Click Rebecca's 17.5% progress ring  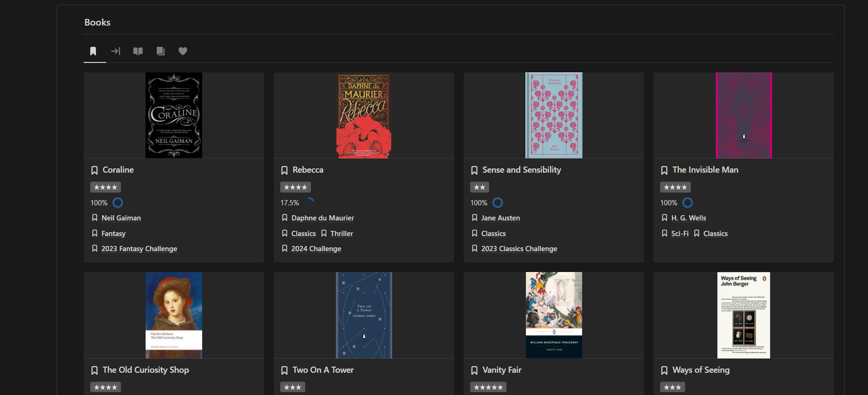(x=309, y=202)
